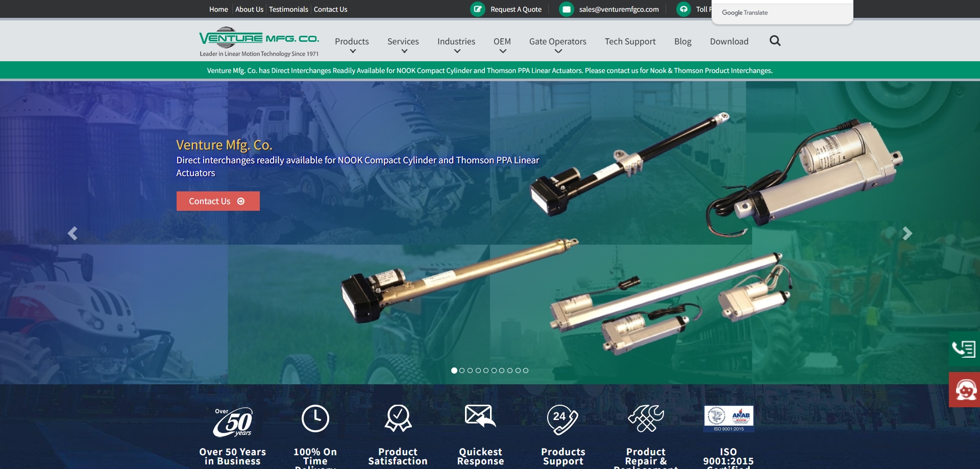
Task: Click the ISO 9001:2015 certification badge
Action: tap(729, 419)
